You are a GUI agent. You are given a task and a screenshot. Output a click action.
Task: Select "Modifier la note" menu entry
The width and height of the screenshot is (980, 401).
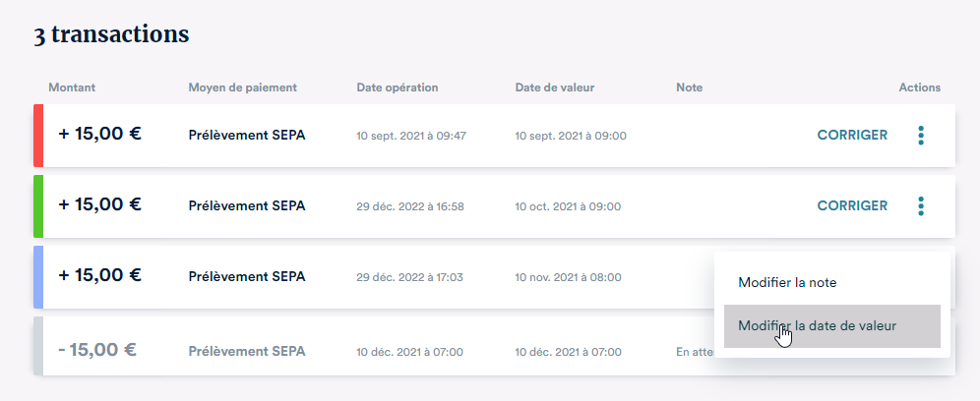pyautogui.click(x=787, y=282)
